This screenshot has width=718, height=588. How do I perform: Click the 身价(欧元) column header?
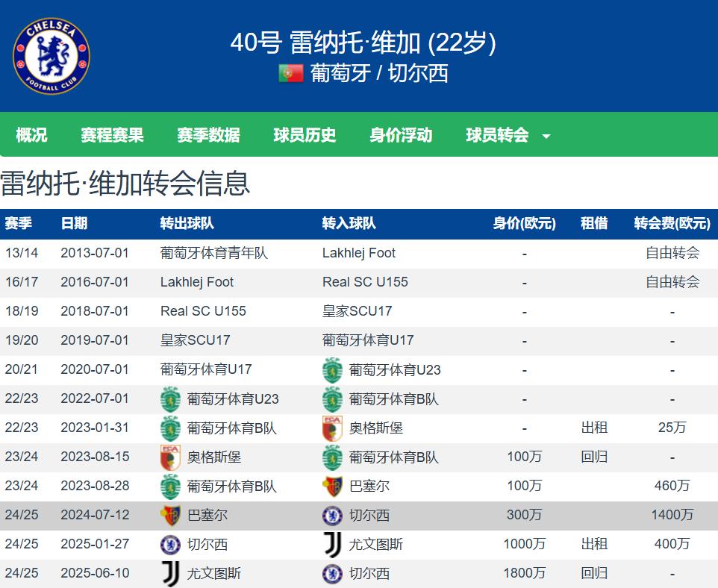[x=524, y=223]
